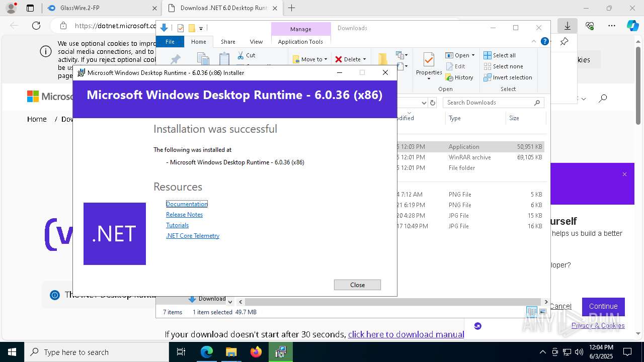Screen dimensions: 644x362
Task: Click the Properties checkmark icon
Action: (x=429, y=60)
